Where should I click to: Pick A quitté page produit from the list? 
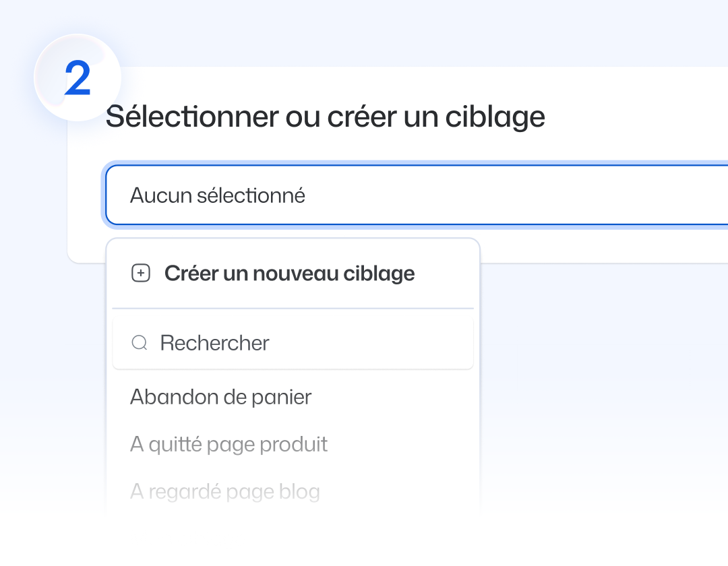coord(229,444)
